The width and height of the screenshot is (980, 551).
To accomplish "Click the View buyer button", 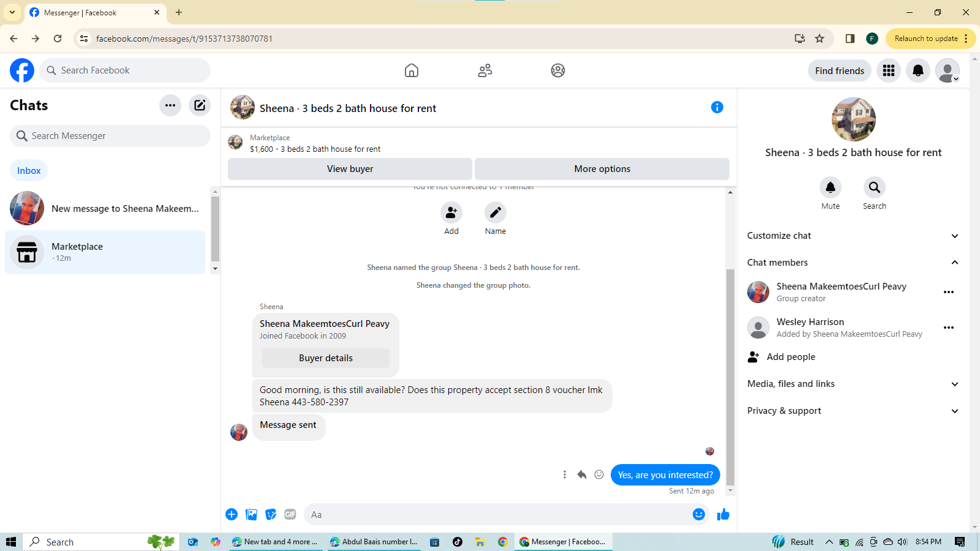I will coord(350,169).
